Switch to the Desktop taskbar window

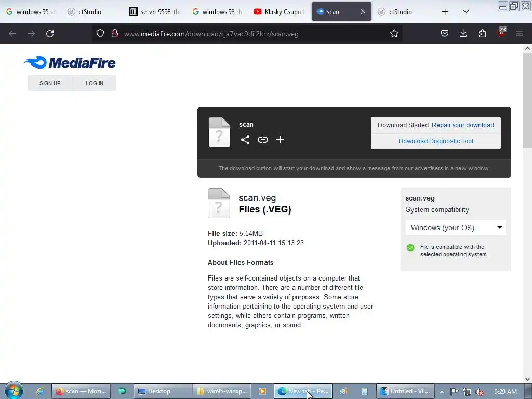163,391
